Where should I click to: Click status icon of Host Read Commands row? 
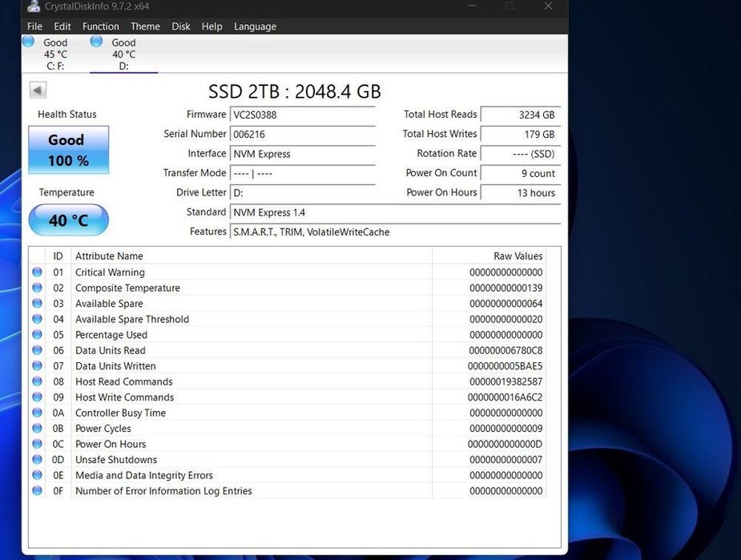pyautogui.click(x=37, y=381)
